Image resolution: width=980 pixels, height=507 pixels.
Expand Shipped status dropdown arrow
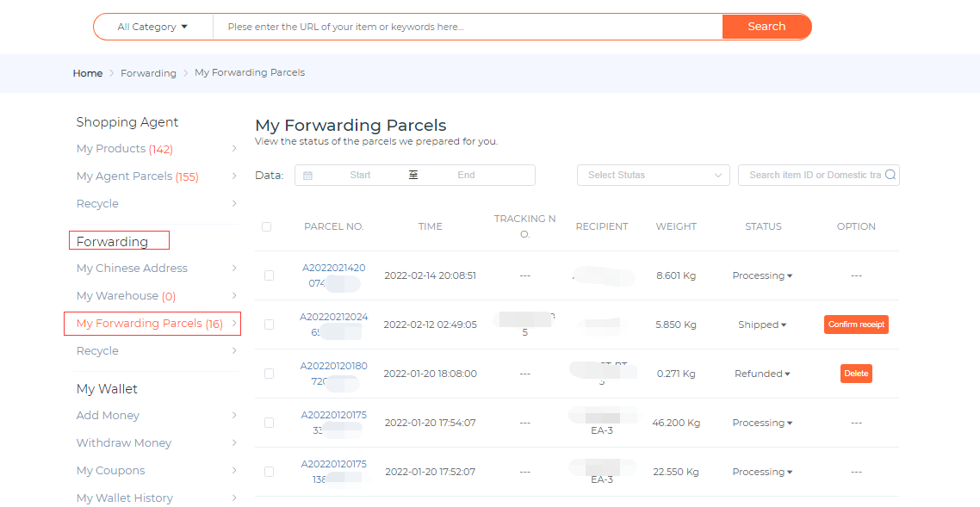pyautogui.click(x=784, y=325)
